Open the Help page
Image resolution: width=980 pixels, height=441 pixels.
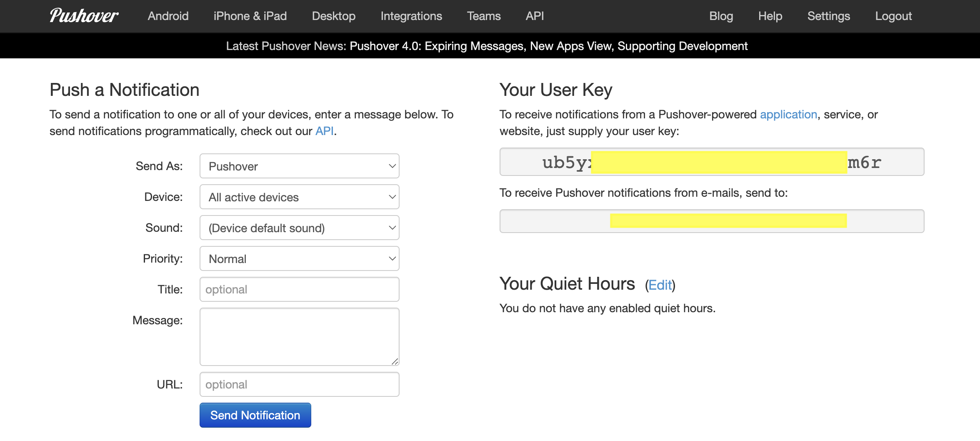770,16
